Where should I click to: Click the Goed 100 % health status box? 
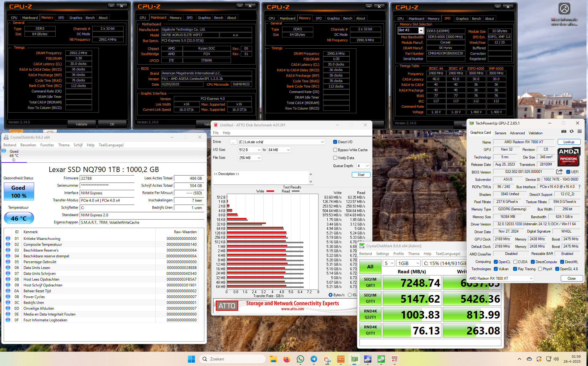click(19, 192)
